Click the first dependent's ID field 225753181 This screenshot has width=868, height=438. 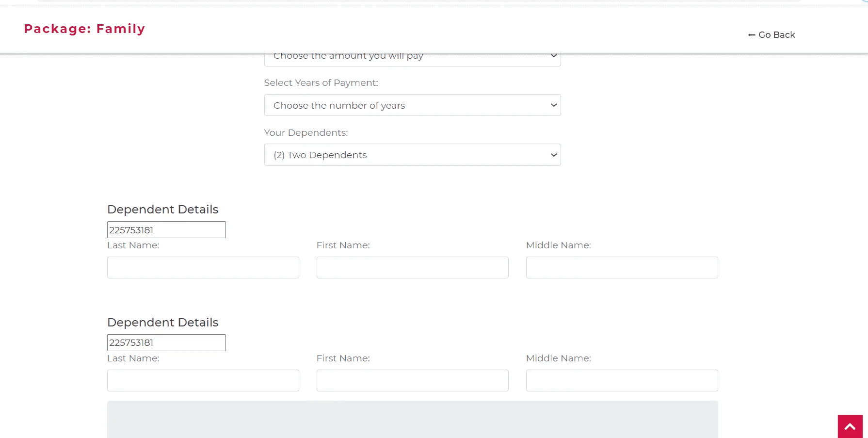[166, 230]
